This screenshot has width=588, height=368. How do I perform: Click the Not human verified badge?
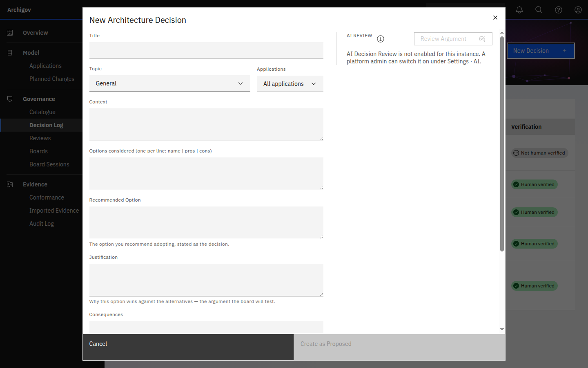[539, 153]
